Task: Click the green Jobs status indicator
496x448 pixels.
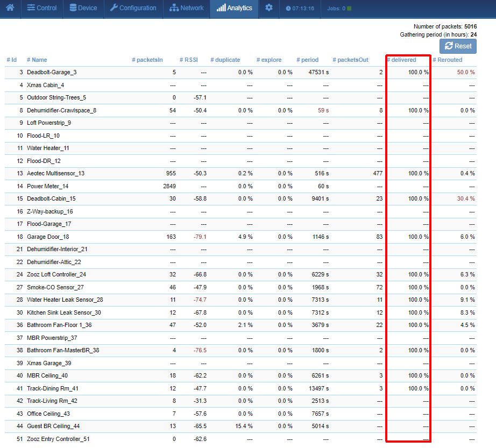Action: (x=349, y=9)
